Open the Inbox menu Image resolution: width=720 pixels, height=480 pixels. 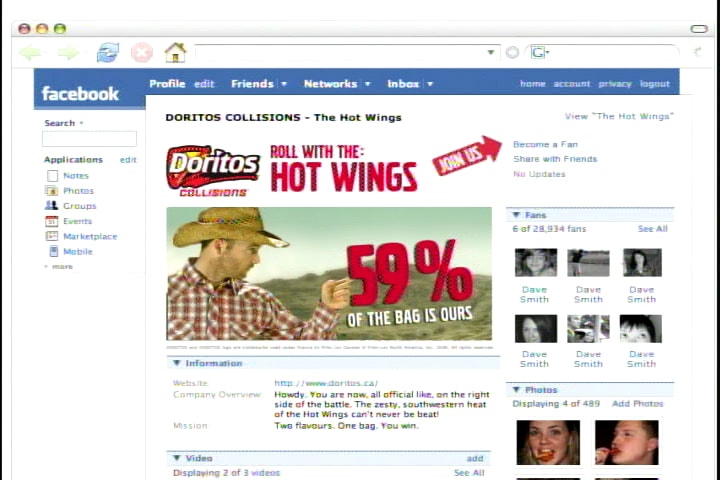(403, 84)
